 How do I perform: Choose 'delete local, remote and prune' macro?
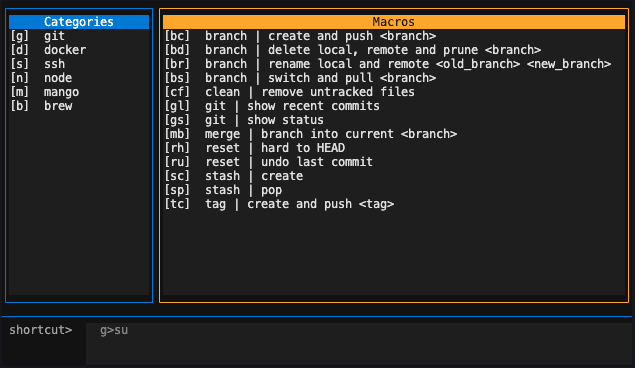(x=394, y=50)
